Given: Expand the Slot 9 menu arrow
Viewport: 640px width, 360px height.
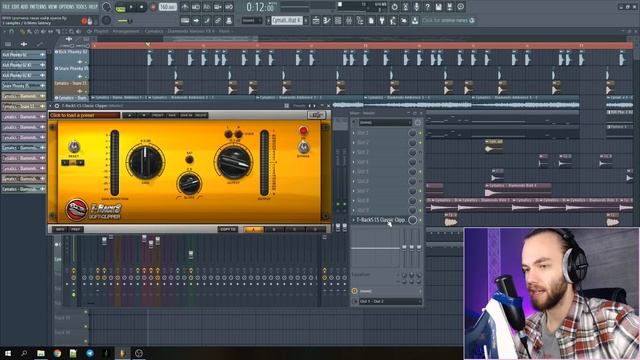Looking at the screenshot, I should click(354, 210).
